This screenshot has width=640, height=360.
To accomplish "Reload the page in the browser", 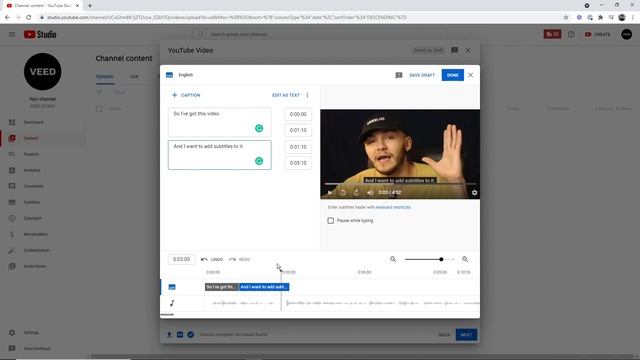I will pyautogui.click(x=28, y=18).
